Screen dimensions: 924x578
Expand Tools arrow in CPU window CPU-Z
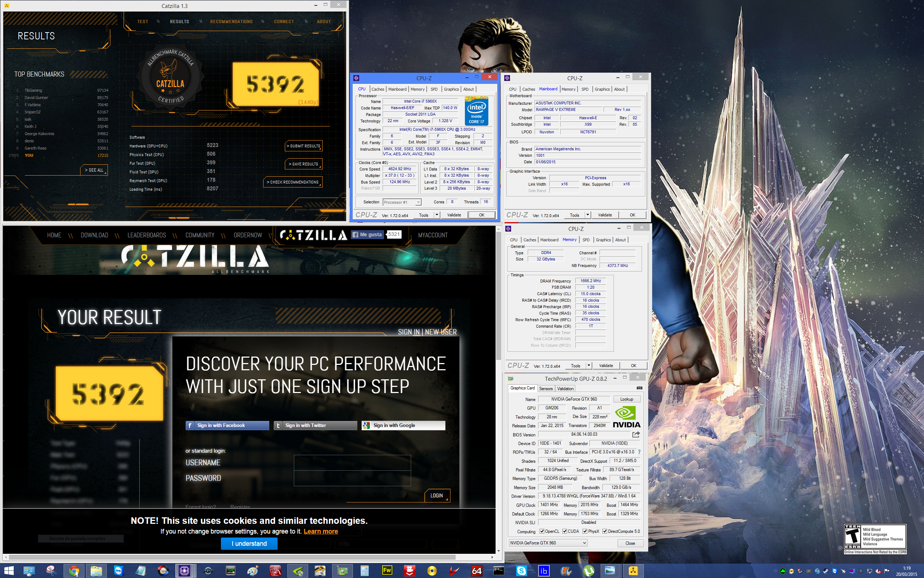point(437,215)
